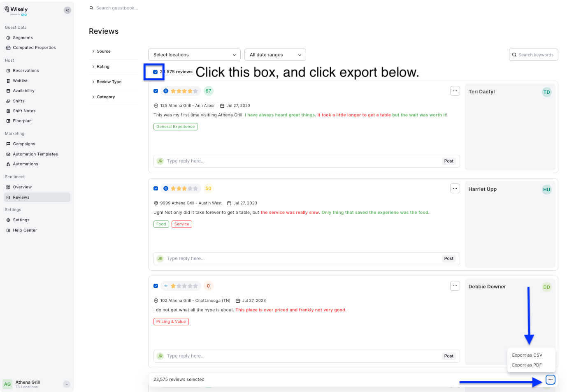Expand the Source filter
Image resolution: width=567 pixels, height=392 pixels.
tap(102, 51)
